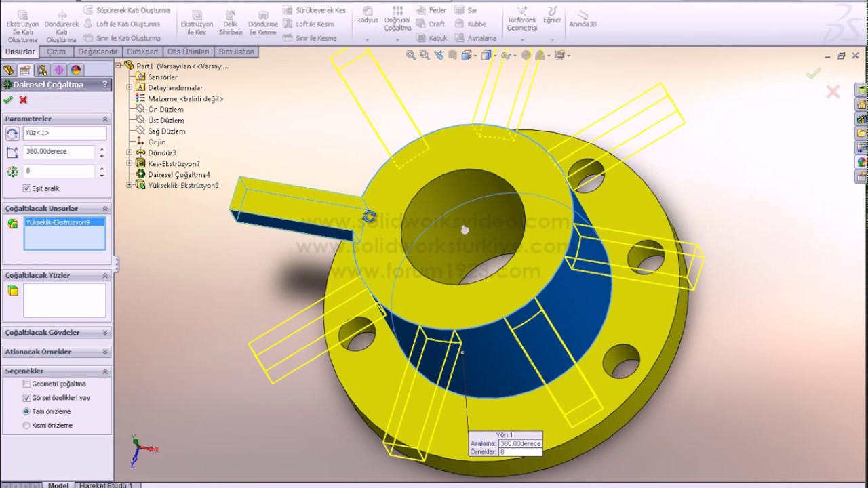This screenshot has height=488, width=868.
Task: Switch to the Çizim tab
Action: point(56,52)
